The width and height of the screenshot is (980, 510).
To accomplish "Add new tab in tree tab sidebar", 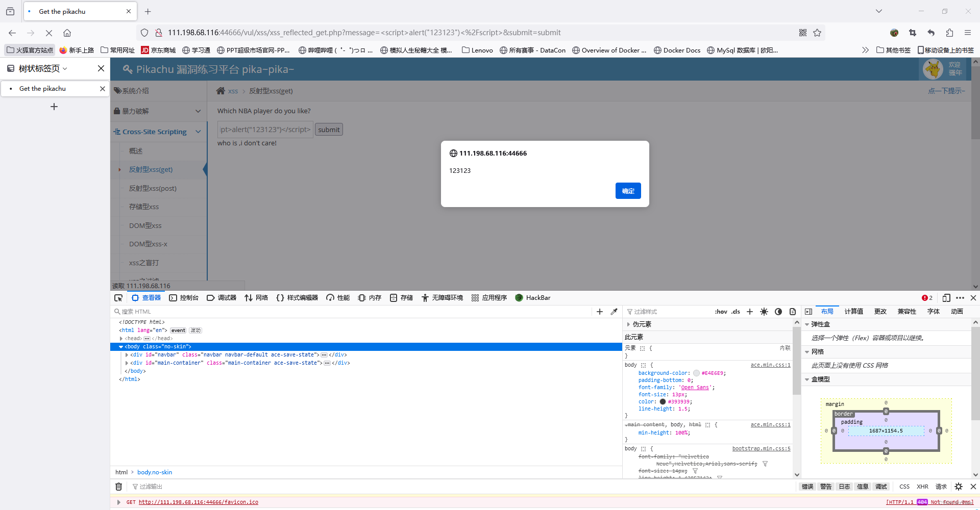I will pyautogui.click(x=54, y=107).
